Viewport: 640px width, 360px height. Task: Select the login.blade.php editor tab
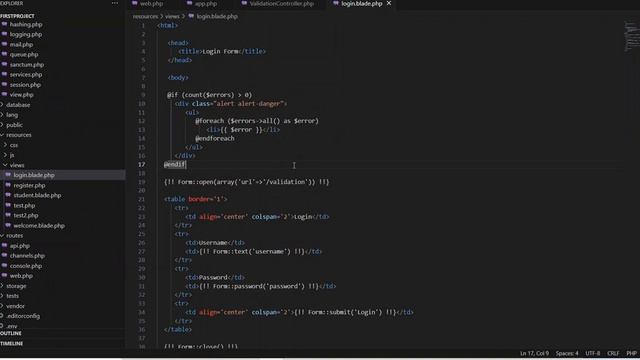[362, 4]
